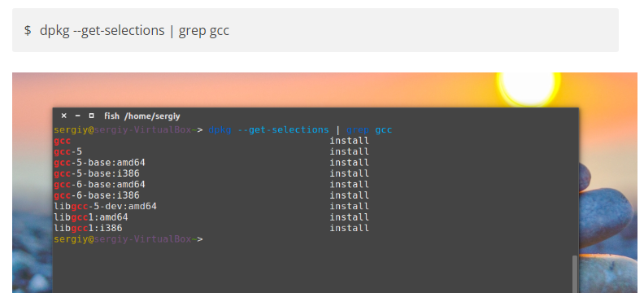Click the libgcc-5-dev:amd64 package line
The image size is (644, 293).
click(x=105, y=206)
